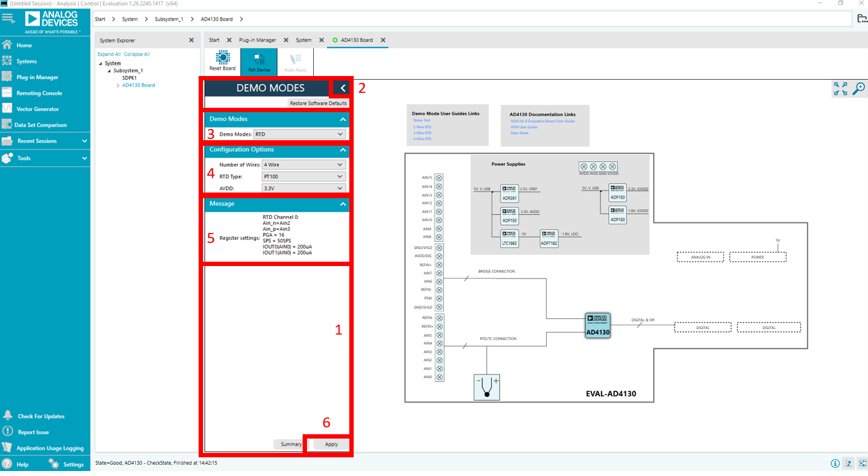Click the AD4130 chip block
Viewport: 868px width, 476px height.
(x=598, y=326)
